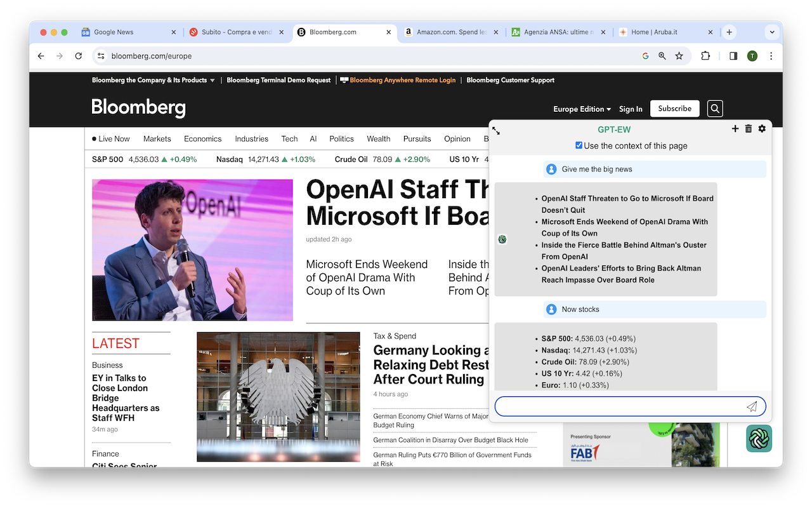Open AI section in nav
The height and width of the screenshot is (508, 812).
[x=313, y=138]
